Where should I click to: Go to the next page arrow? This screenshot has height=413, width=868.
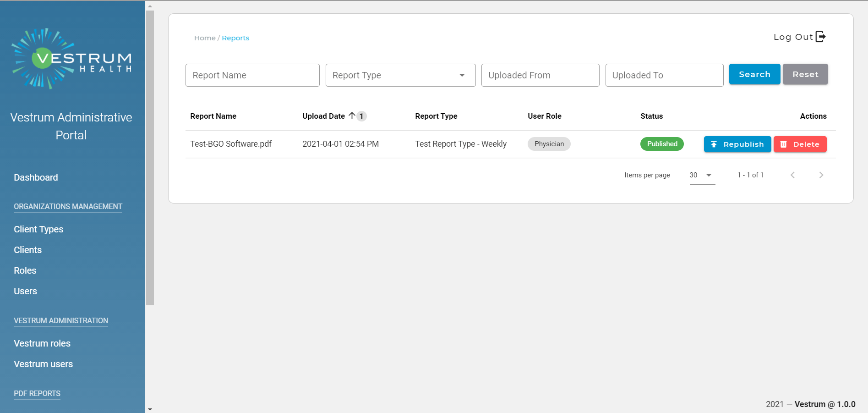click(x=821, y=175)
